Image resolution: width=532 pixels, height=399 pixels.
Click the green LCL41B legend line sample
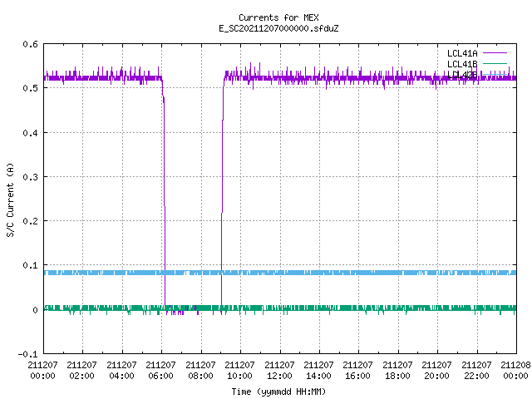(x=495, y=63)
